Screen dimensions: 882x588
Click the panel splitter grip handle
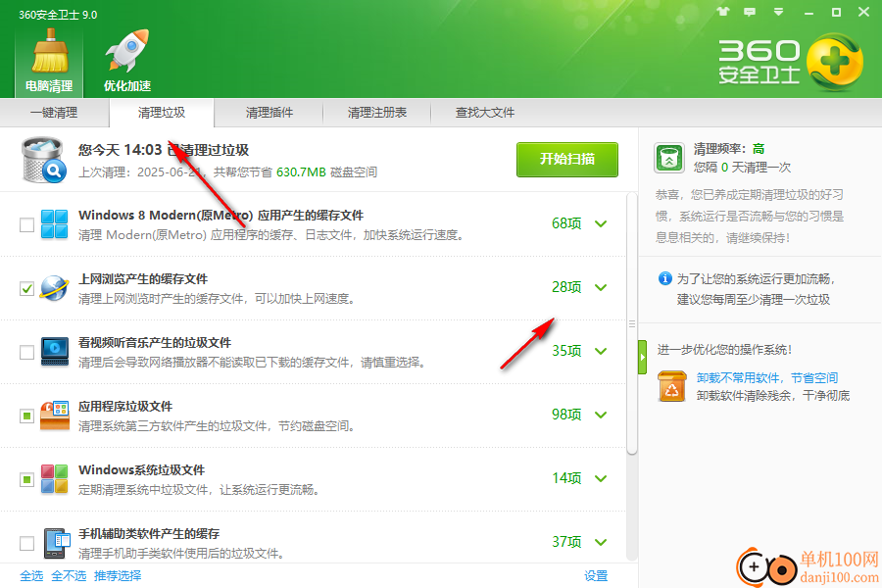[x=632, y=324]
